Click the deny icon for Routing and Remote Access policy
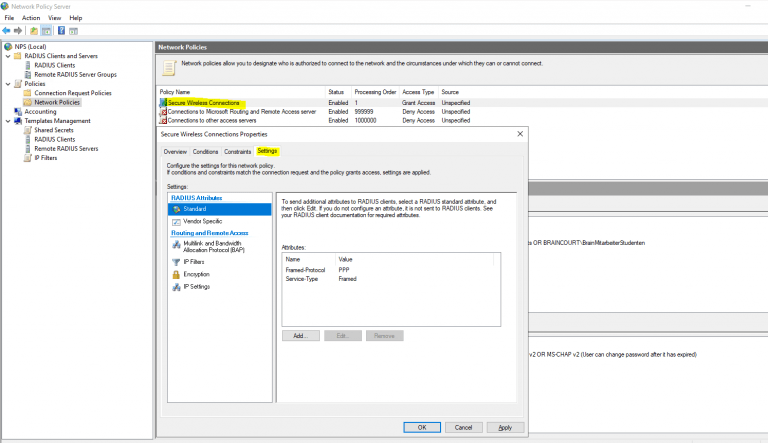 tap(163, 112)
